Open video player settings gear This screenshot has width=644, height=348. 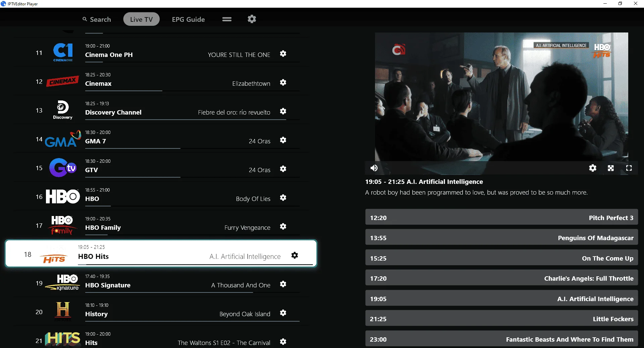click(593, 168)
